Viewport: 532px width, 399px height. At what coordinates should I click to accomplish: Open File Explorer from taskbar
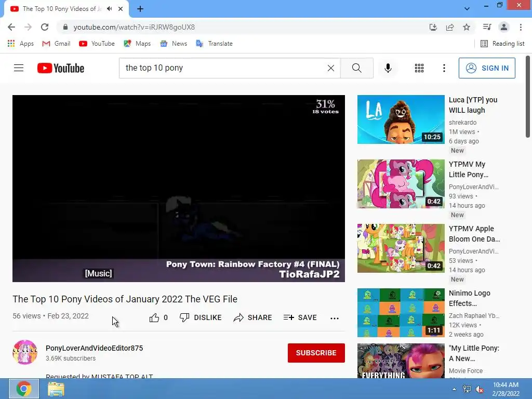56,389
